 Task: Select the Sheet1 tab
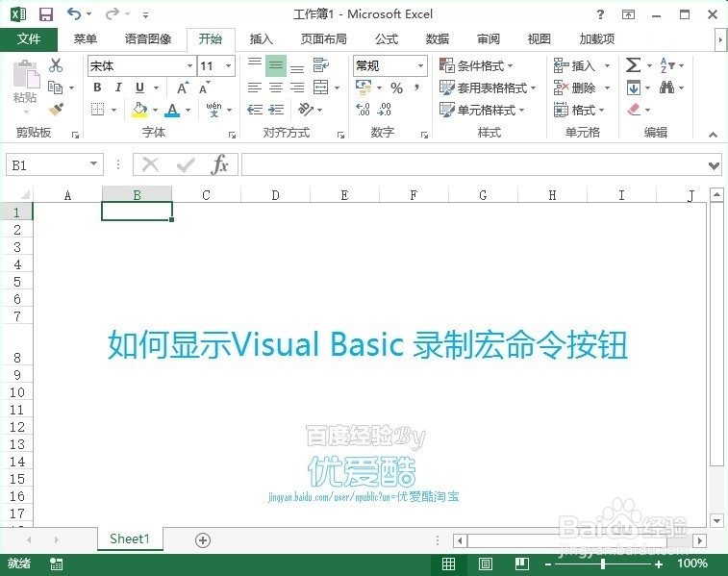click(x=130, y=538)
